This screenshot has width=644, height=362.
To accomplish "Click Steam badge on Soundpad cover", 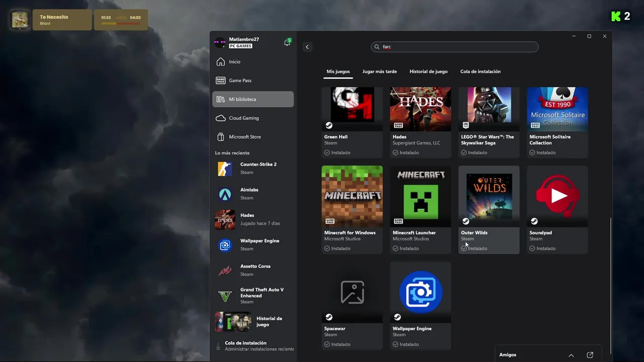I will (x=534, y=221).
